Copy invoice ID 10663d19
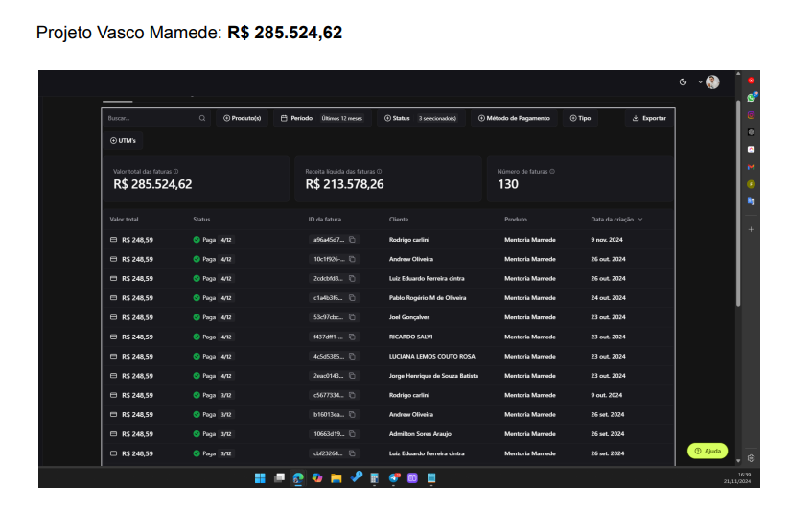The height and width of the screenshot is (511, 812). click(352, 434)
